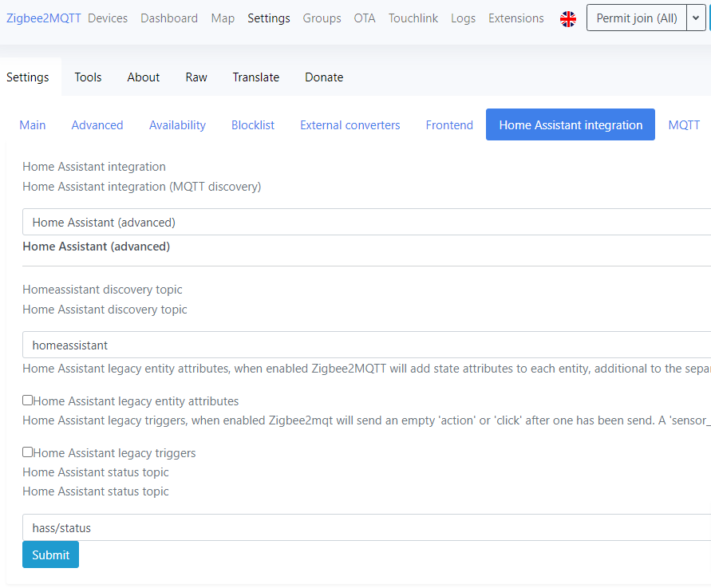Viewport: 711px width, 588px height.
Task: Navigate to the Devices page
Action: [108, 18]
